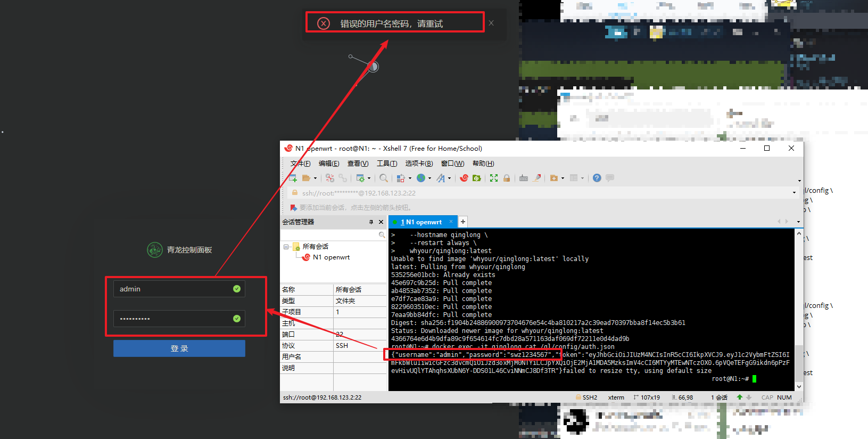
Task: Click the font 'A' icon in toolbar
Action: [x=441, y=178]
